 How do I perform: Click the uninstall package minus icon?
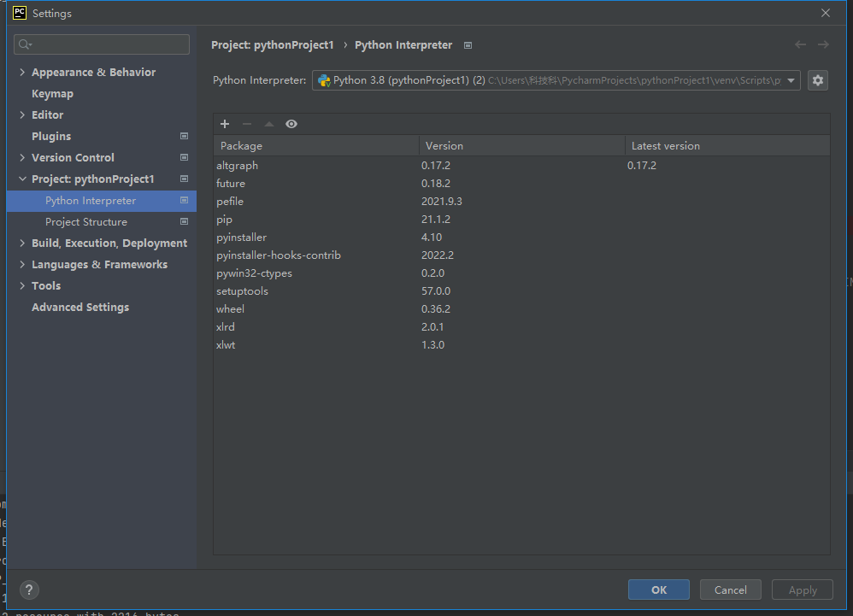247,124
